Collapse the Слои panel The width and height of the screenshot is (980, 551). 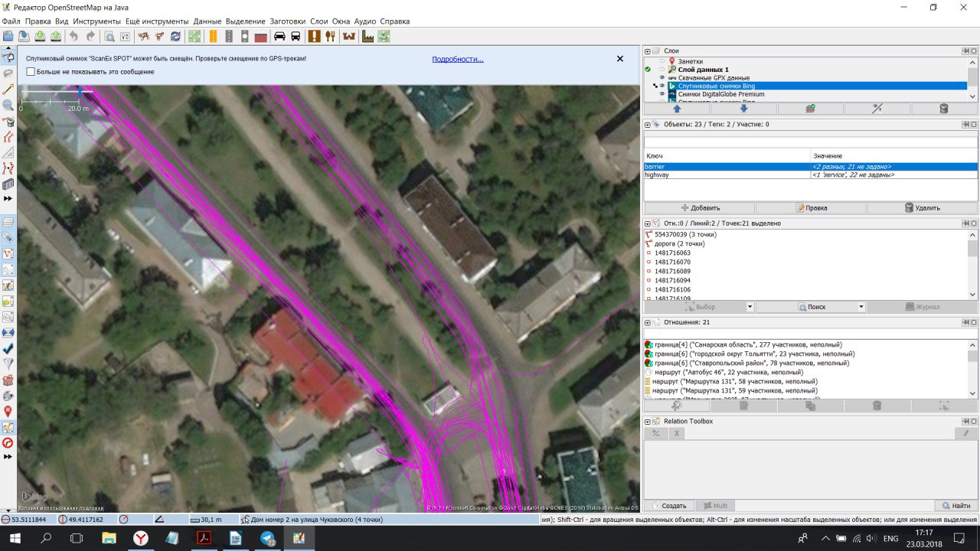tap(648, 51)
